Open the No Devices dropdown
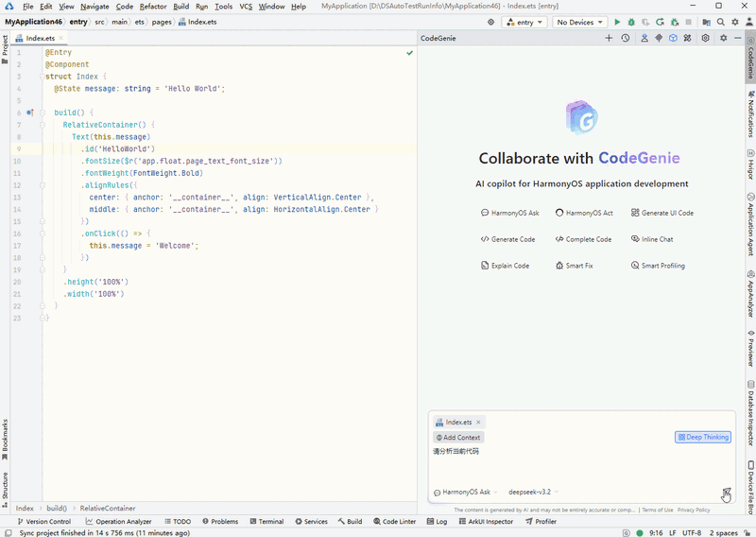 pos(579,22)
